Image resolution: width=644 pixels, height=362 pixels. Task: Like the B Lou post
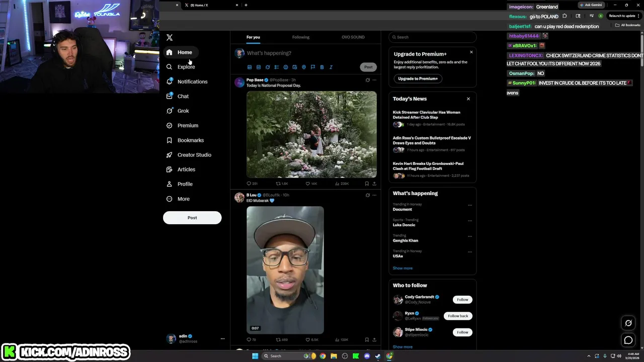click(x=312, y=339)
